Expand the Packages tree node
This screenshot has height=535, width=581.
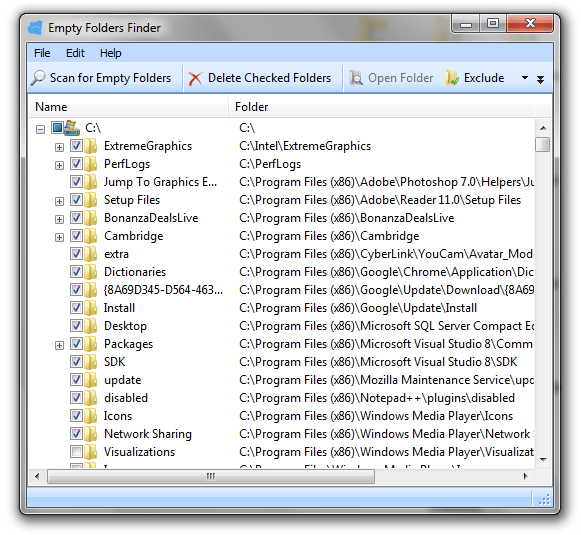tap(59, 346)
